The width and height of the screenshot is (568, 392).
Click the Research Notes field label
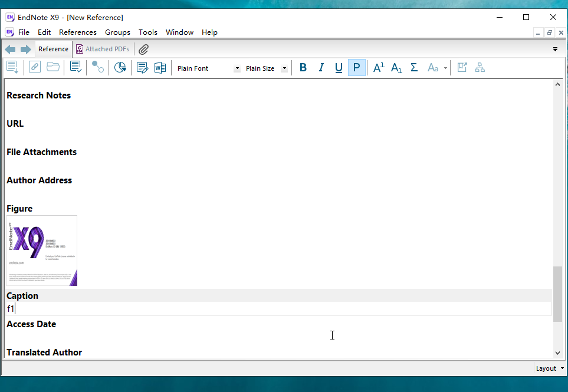39,95
